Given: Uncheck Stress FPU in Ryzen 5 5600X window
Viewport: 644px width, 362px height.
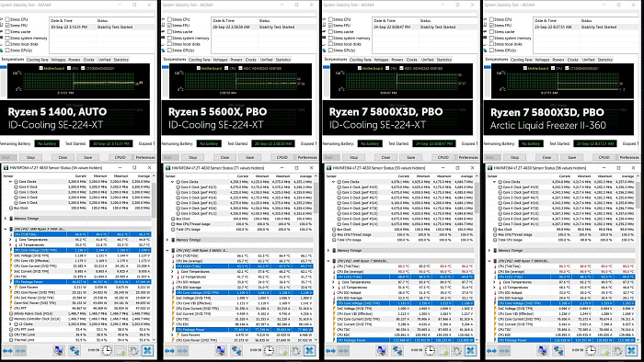Looking at the screenshot, I should [169, 26].
